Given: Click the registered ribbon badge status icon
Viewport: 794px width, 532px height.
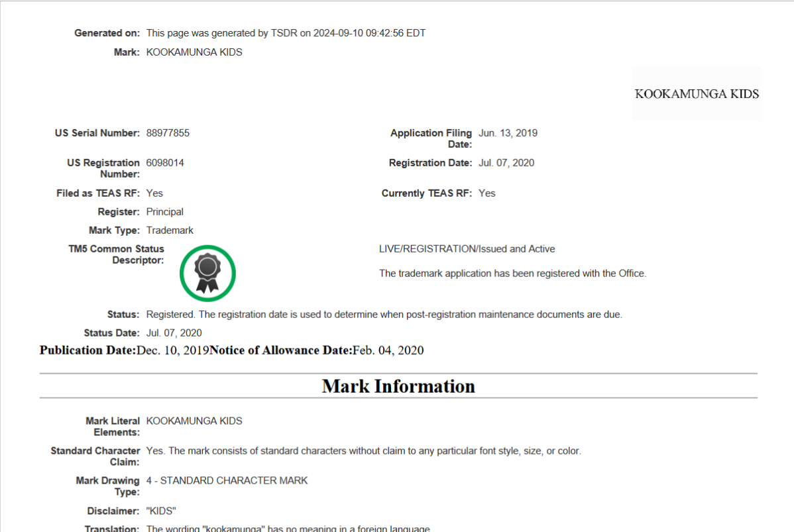Looking at the screenshot, I should 207,274.
